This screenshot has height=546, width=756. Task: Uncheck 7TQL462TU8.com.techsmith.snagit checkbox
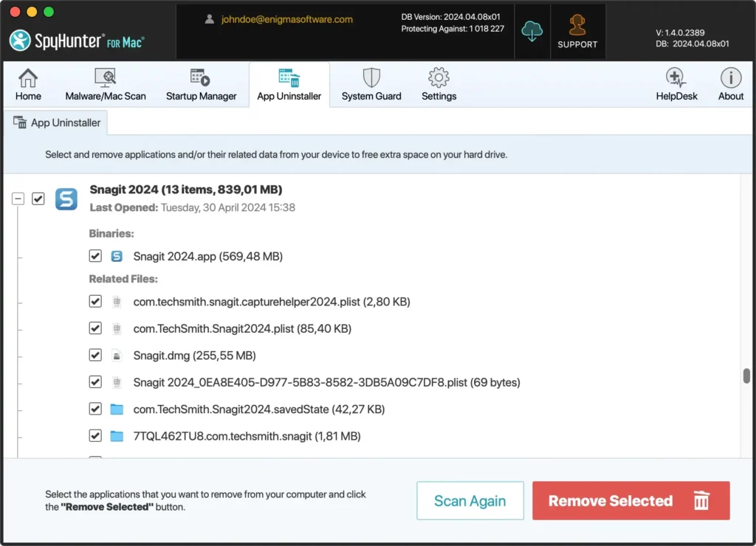pyautogui.click(x=95, y=436)
